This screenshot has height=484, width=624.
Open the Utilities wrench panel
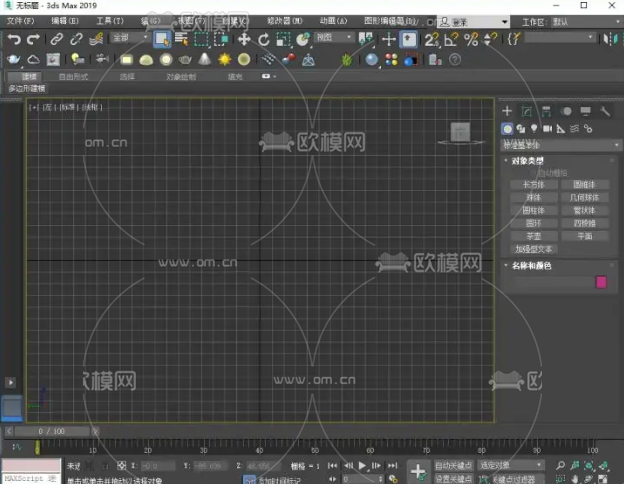(604, 111)
